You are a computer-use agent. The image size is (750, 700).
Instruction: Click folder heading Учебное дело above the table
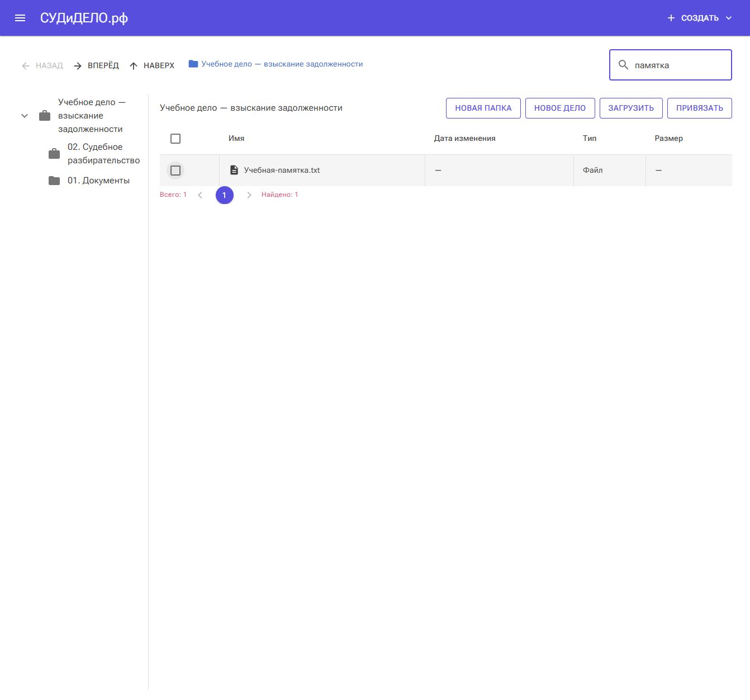[251, 108]
